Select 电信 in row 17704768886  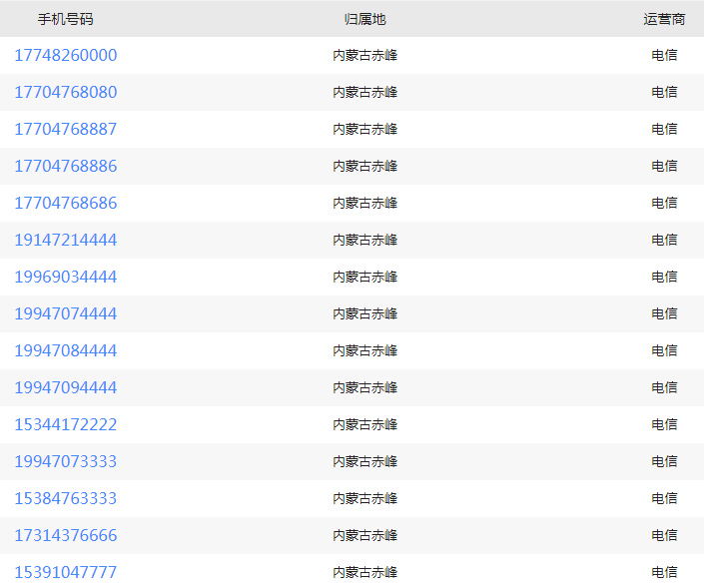664,166
